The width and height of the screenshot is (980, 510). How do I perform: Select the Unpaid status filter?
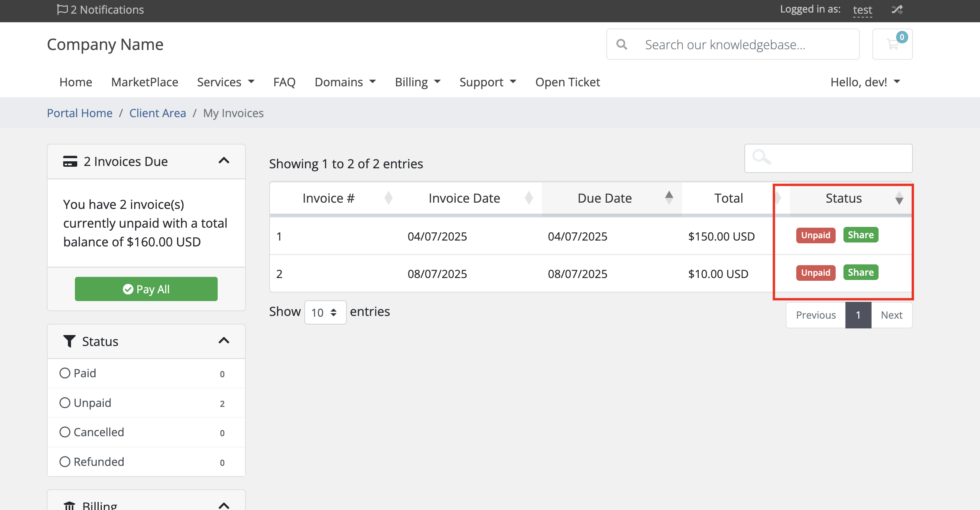click(x=65, y=403)
